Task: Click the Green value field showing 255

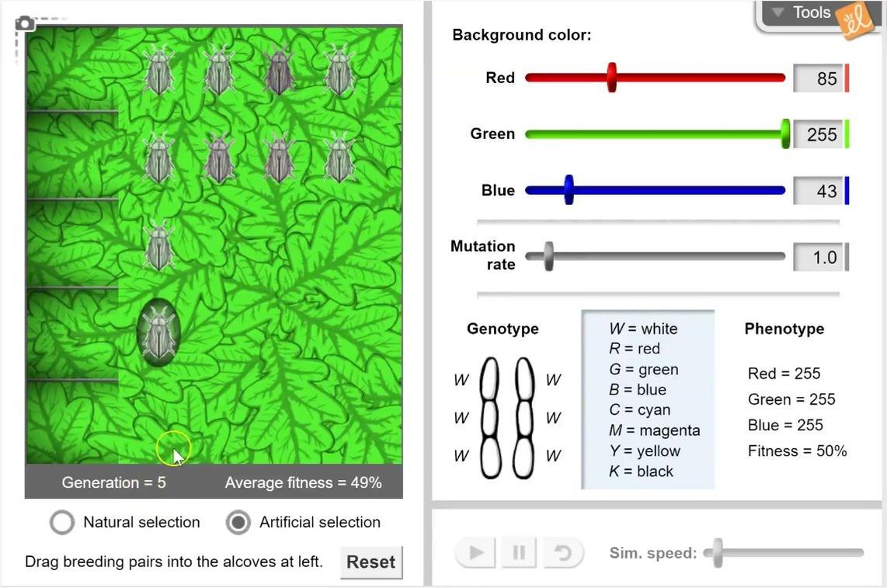Action: (x=819, y=134)
